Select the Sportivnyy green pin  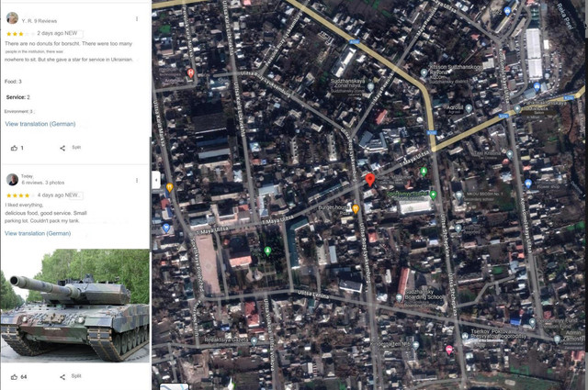coord(434,195)
